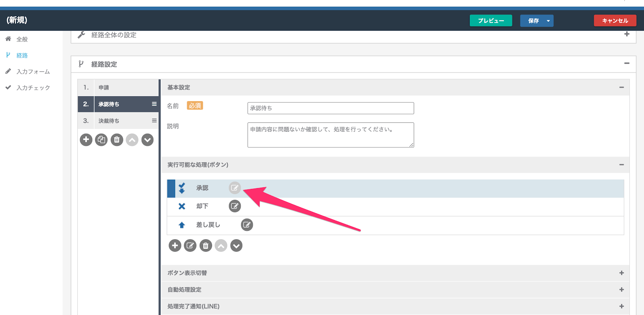
Task: Add a new route step with plus icon
Action: (86, 140)
